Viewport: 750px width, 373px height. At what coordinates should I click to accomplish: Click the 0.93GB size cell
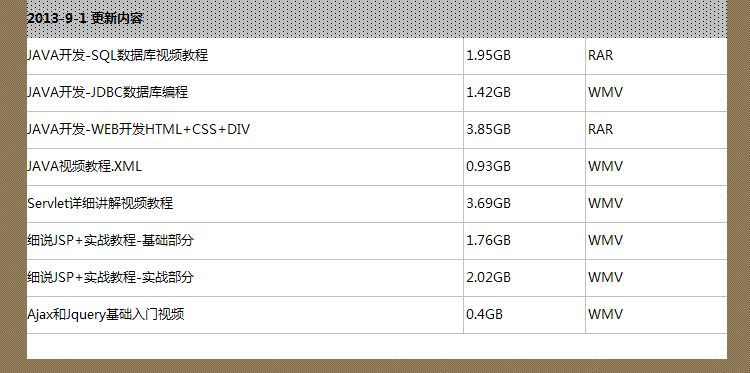488,166
